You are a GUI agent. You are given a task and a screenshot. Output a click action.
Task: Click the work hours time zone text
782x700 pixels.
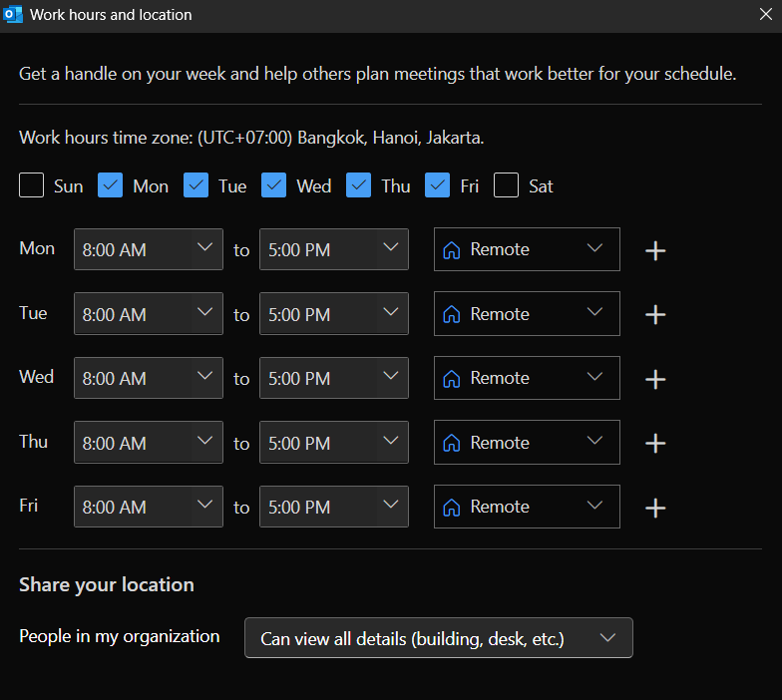[x=251, y=138]
